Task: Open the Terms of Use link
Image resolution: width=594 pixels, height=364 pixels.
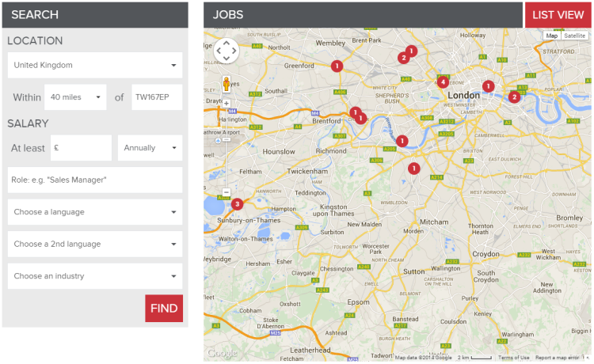Action: tap(514, 358)
